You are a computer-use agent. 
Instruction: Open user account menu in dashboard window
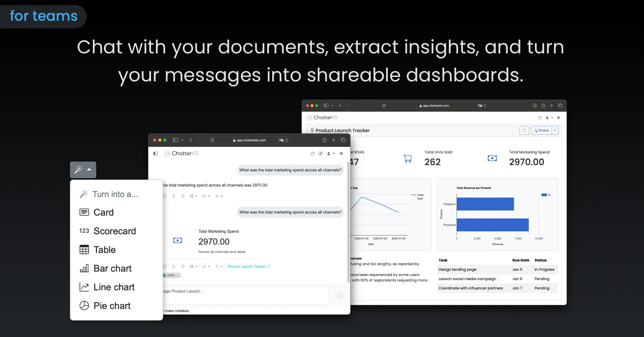tap(549, 118)
